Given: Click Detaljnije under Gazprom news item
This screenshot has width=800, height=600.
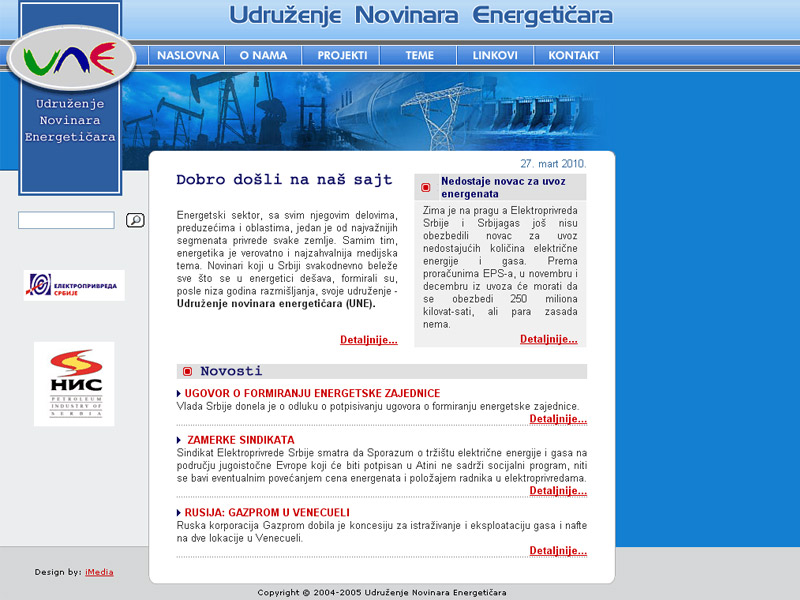Looking at the screenshot, I should 557,550.
